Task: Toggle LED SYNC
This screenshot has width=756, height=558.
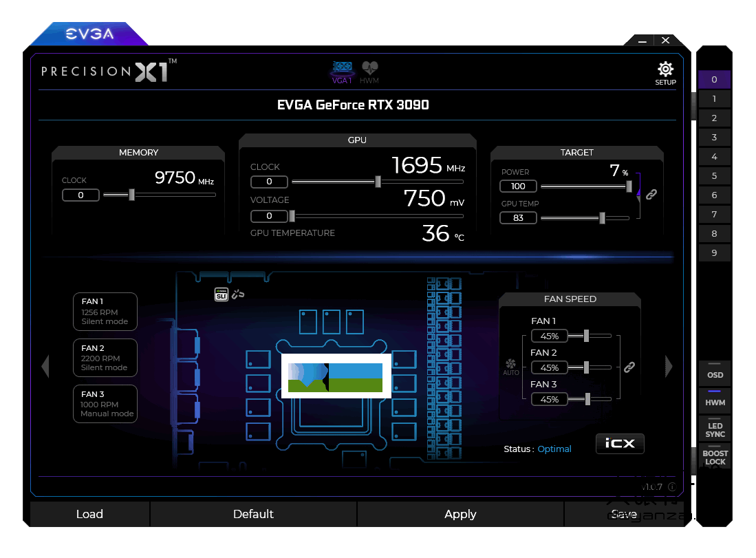Action: click(715, 429)
